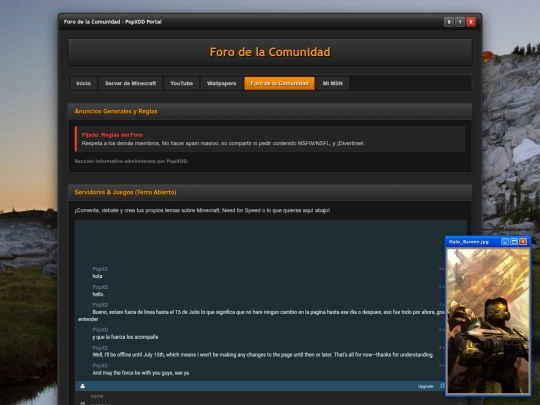This screenshot has width=540, height=405.
Task: Click the 'y que la fuerza los acompañe' message
Action: click(x=125, y=337)
